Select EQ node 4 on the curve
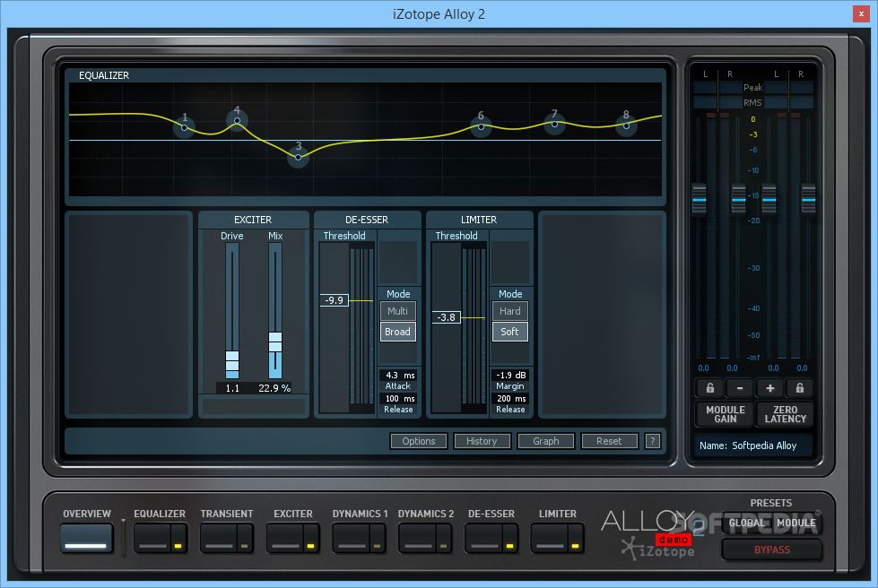 coord(237,120)
